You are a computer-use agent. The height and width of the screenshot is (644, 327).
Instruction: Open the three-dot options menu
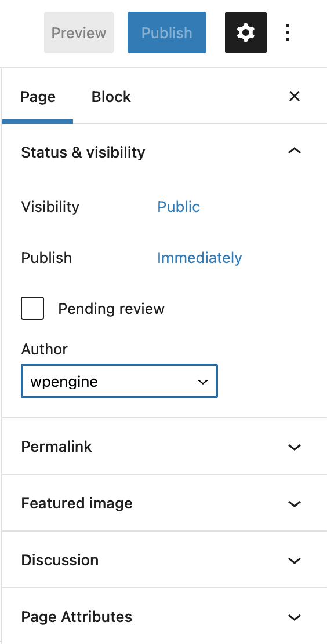288,32
